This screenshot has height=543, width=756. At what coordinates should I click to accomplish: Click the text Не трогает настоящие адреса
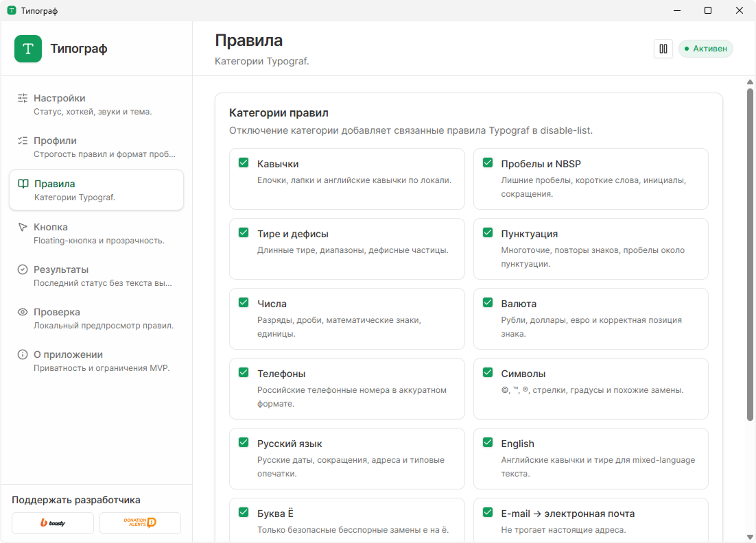coord(563,530)
